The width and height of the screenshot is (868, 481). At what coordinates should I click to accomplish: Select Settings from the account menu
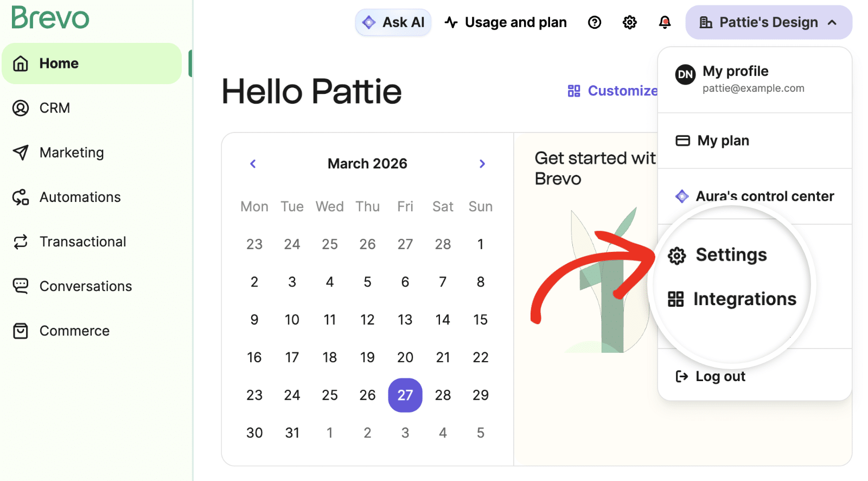pyautogui.click(x=730, y=255)
